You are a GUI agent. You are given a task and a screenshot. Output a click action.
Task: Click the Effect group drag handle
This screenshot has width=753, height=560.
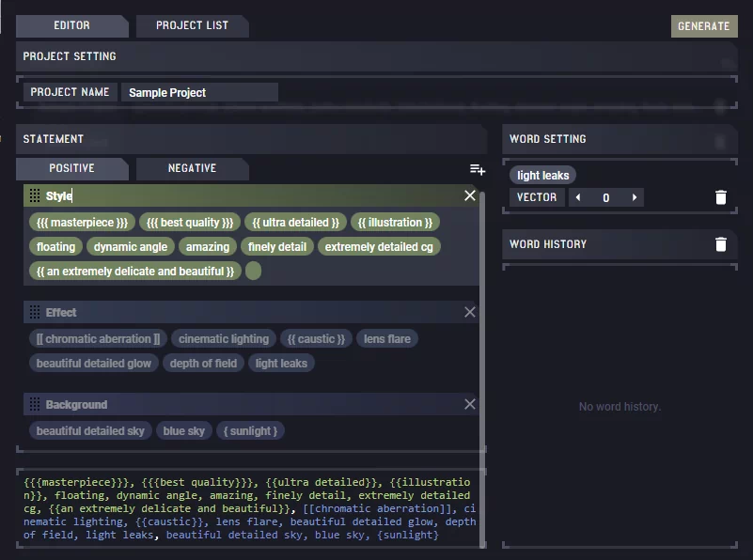[35, 312]
